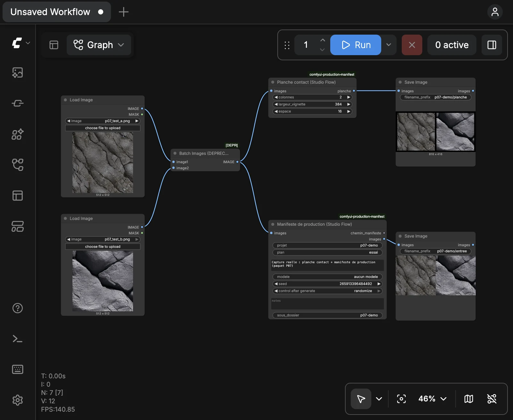Select the Unsaved Workflow tab
This screenshot has width=513, height=420.
coord(57,12)
